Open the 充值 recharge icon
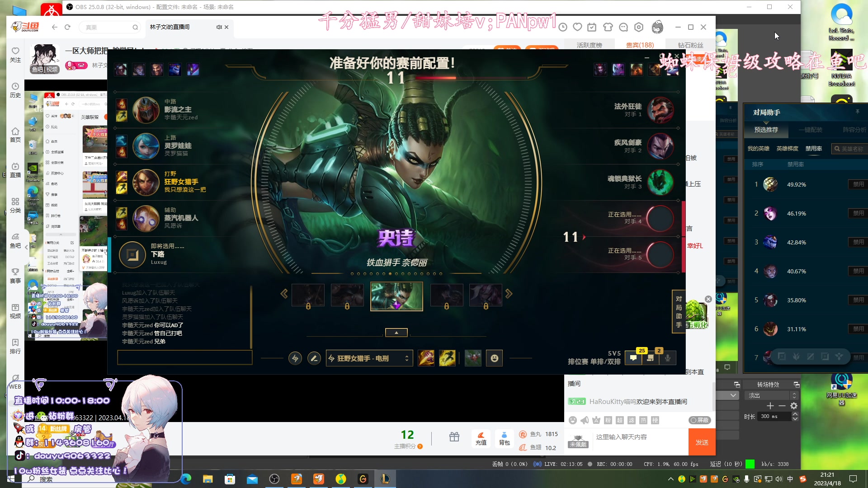868x488 pixels. point(481,438)
